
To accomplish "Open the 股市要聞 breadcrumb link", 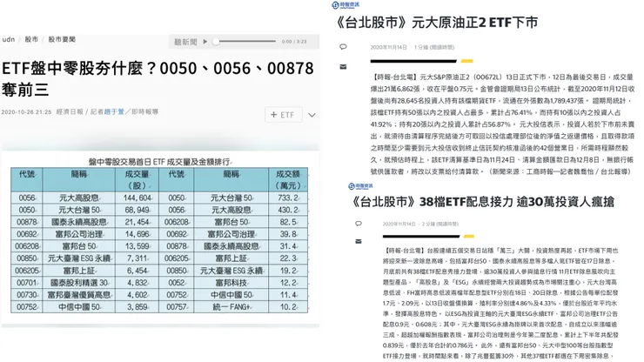I will pos(62,39).
